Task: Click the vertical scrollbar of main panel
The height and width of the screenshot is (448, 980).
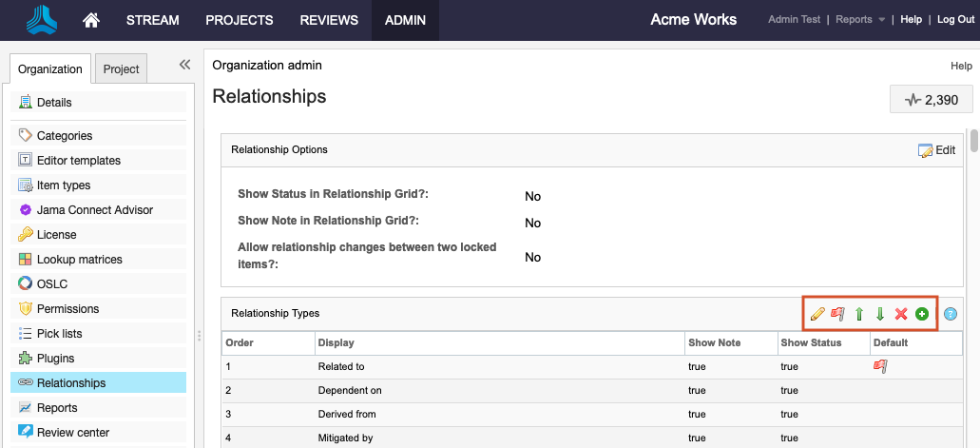Action: click(973, 140)
